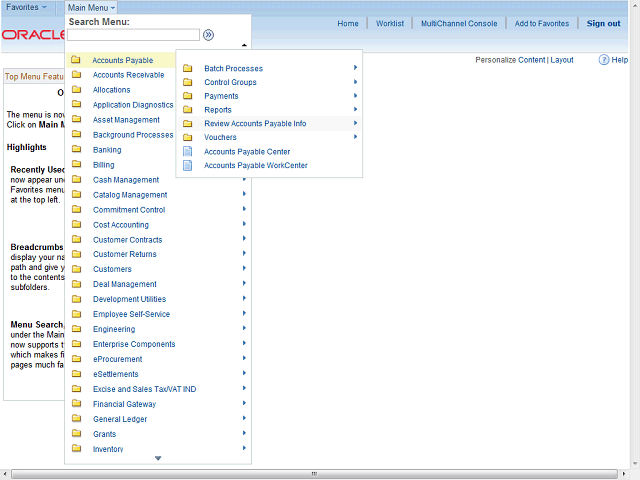Screen dimensions: 640x480
Task: Click inside the Search Menu text field
Action: [x=133, y=35]
